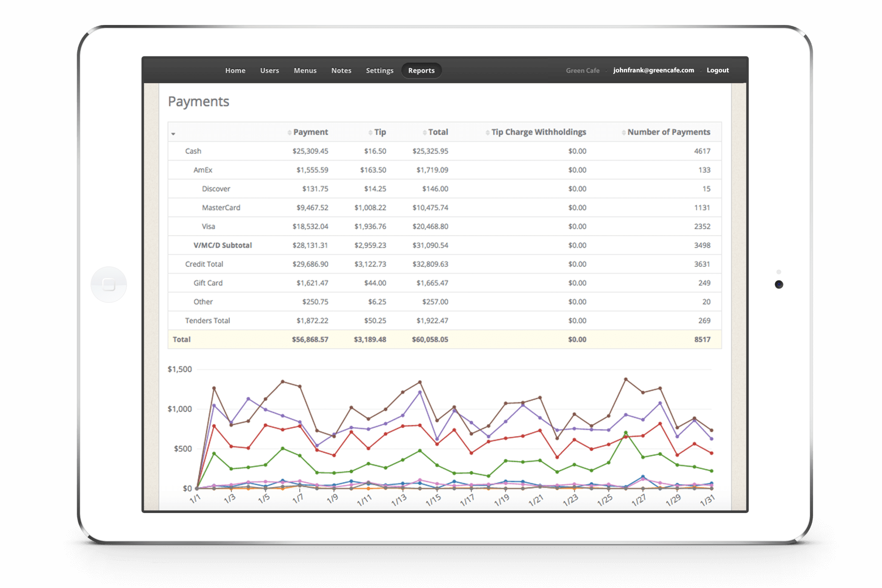Select the Cash row in table
This screenshot has height=588, width=882.
[x=193, y=151]
